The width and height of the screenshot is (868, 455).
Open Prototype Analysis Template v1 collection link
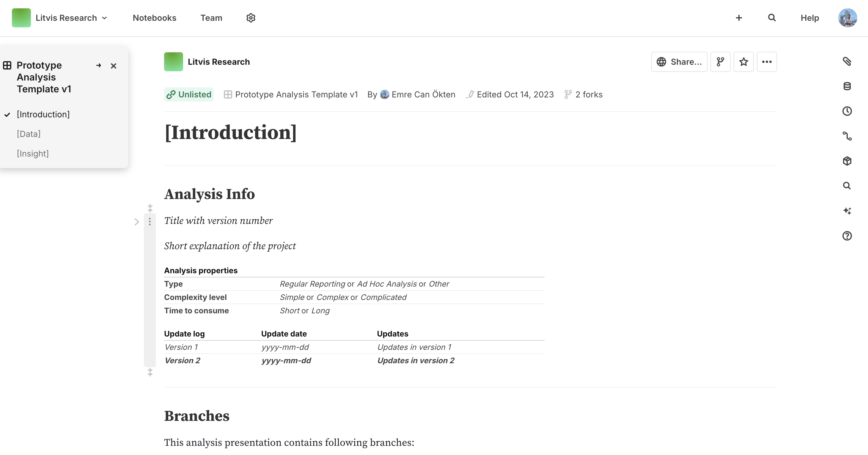pyautogui.click(x=291, y=94)
